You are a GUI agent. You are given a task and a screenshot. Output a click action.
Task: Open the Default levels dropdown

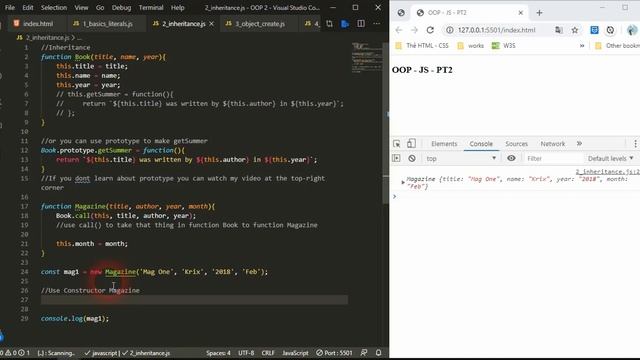(x=610, y=158)
